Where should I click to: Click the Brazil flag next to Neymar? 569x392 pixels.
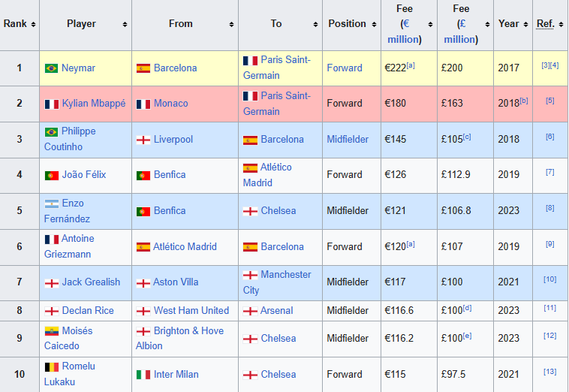51,68
